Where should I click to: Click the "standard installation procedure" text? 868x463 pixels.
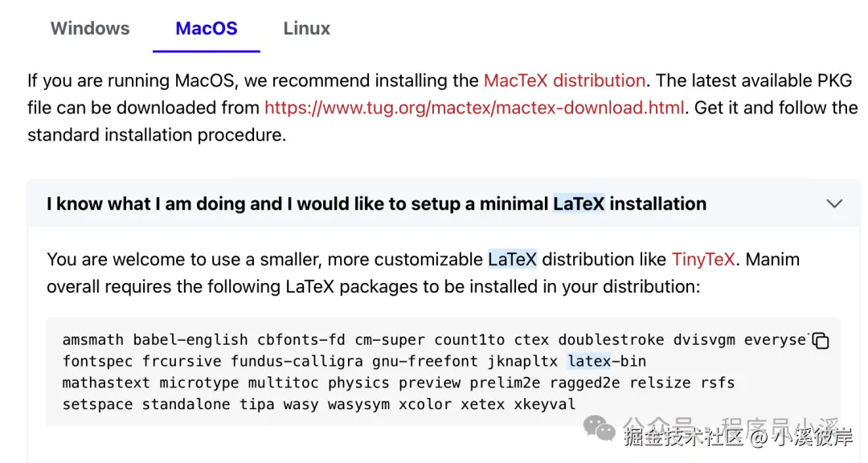157,135
